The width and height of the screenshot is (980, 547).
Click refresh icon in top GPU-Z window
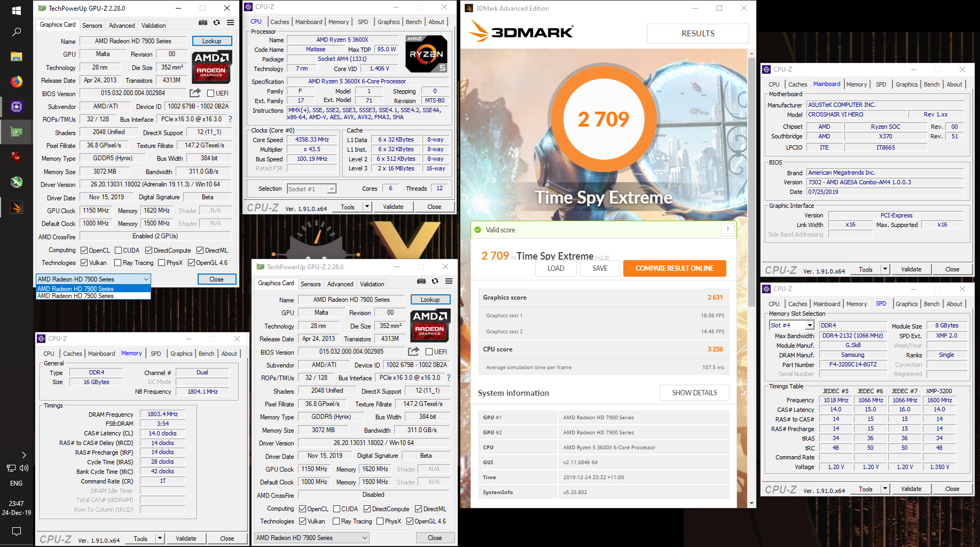coord(216,23)
